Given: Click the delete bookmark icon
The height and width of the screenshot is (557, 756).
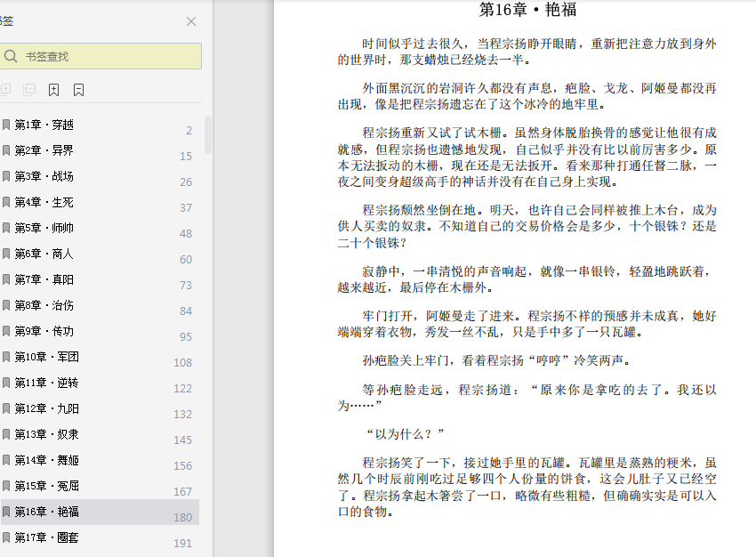Looking at the screenshot, I should (78, 90).
